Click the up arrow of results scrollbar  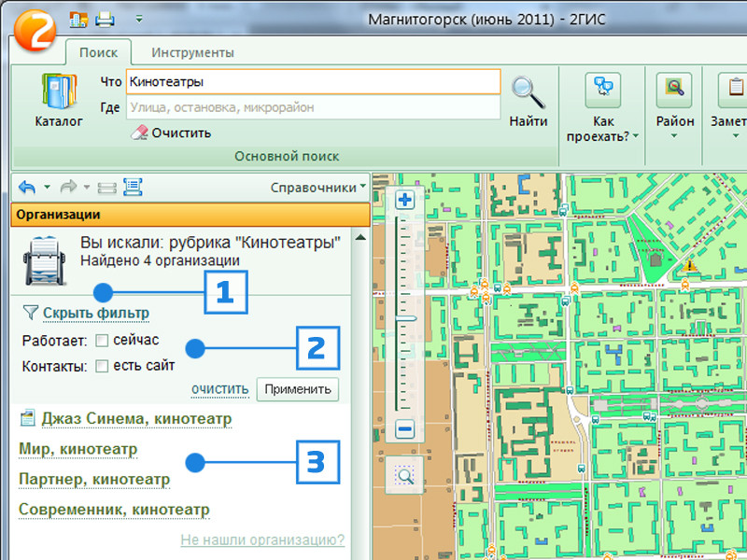[x=360, y=237]
